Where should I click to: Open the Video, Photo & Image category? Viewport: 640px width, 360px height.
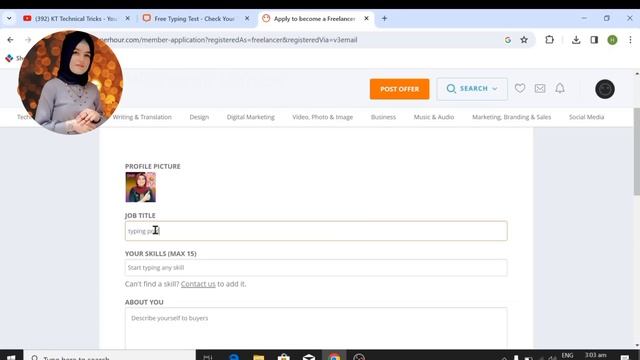322,117
